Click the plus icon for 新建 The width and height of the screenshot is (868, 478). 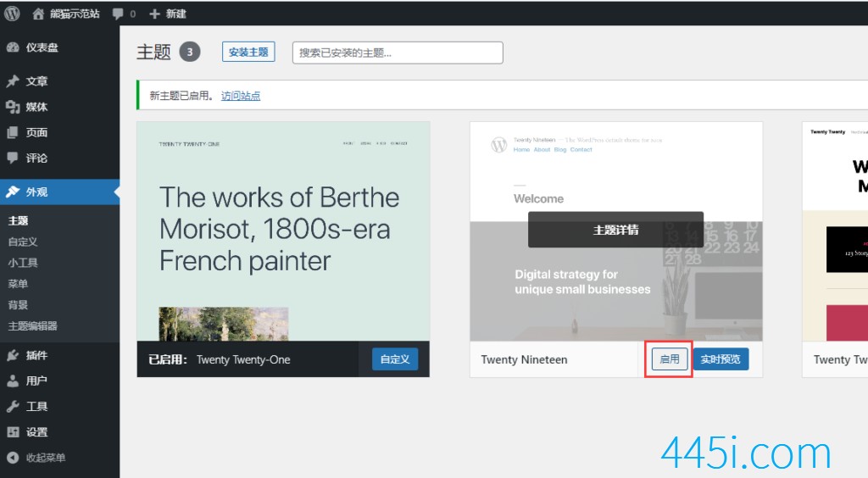click(154, 14)
